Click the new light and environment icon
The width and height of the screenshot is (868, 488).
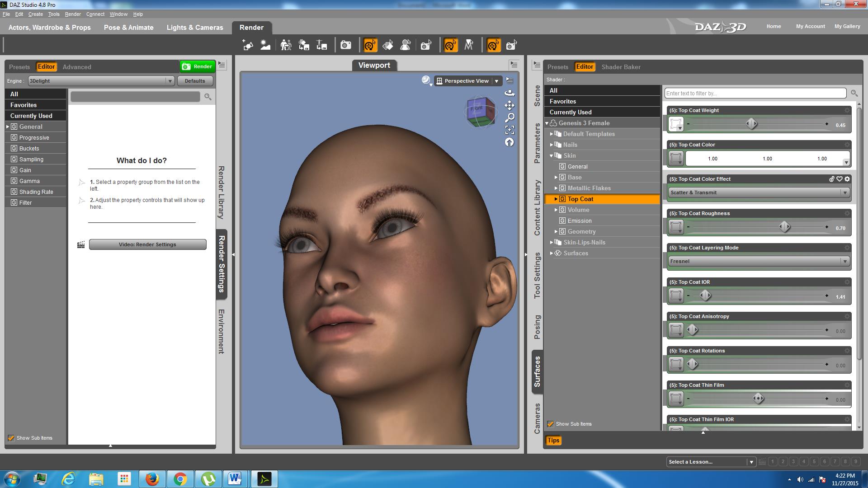click(265, 45)
